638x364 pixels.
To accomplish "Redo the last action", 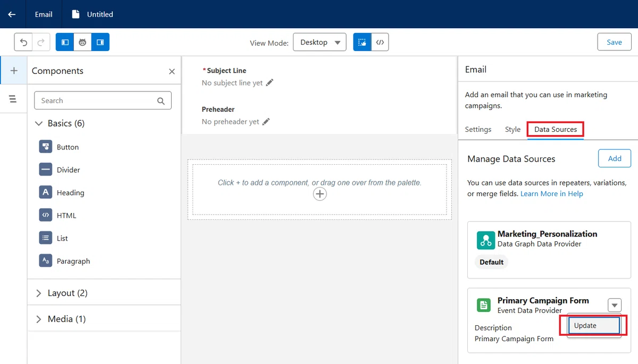I will [x=41, y=42].
